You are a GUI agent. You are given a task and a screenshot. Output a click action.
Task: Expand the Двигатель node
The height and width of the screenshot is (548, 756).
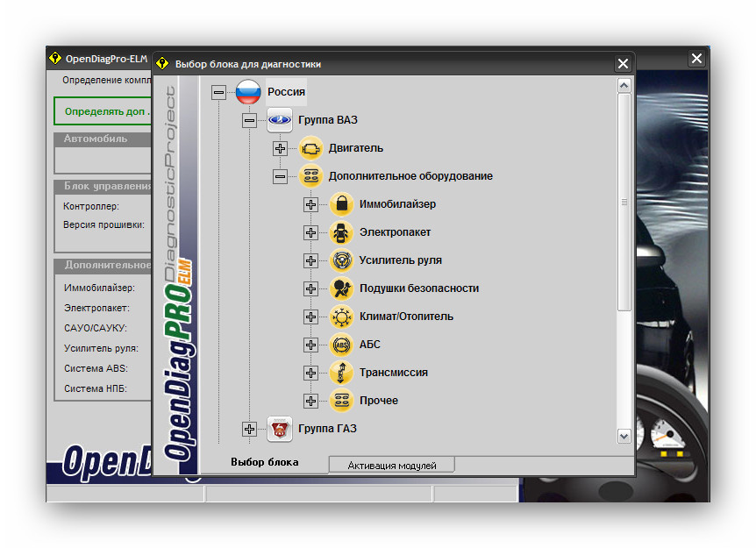[x=280, y=149]
